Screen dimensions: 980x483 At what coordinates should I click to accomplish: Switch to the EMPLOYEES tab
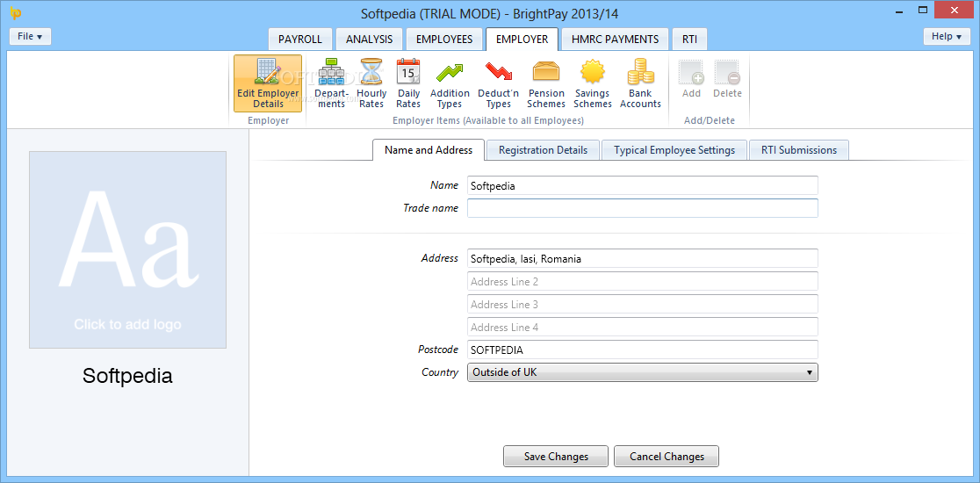point(444,39)
